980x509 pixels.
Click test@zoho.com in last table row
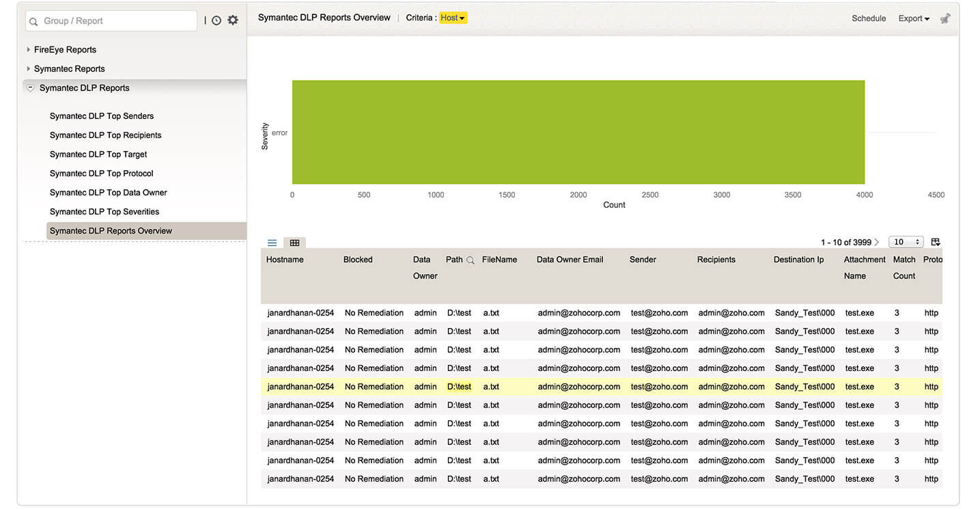[659, 479]
